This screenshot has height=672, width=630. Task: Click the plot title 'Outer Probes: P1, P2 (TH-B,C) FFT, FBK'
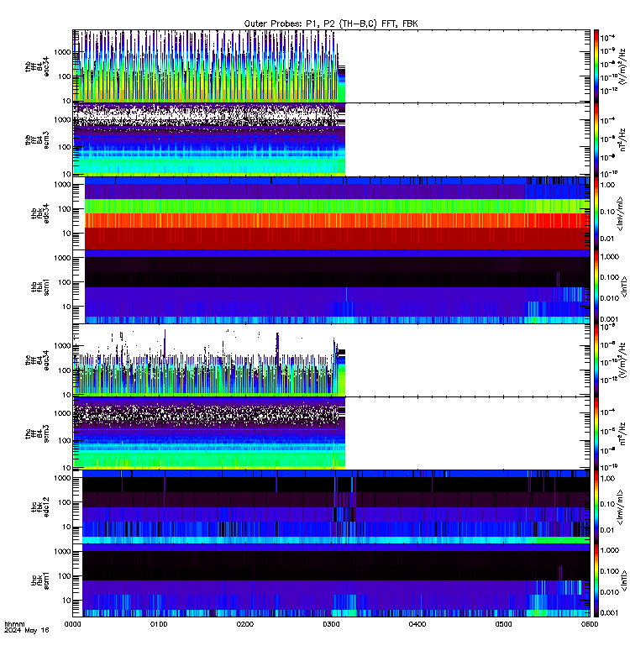coord(331,24)
